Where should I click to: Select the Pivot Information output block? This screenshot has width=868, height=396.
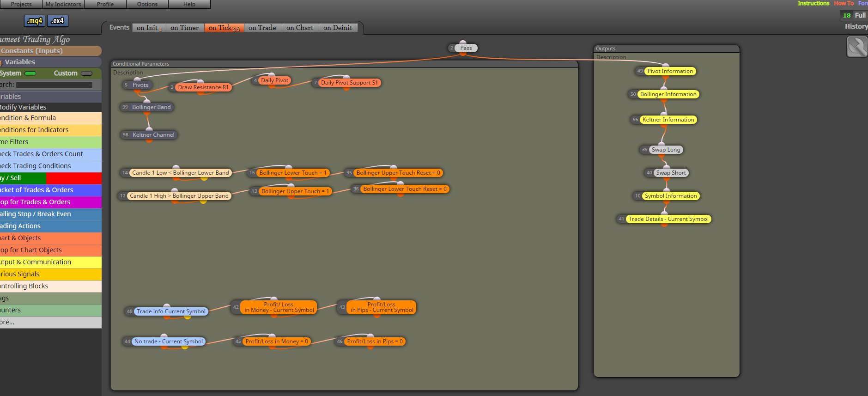(670, 71)
